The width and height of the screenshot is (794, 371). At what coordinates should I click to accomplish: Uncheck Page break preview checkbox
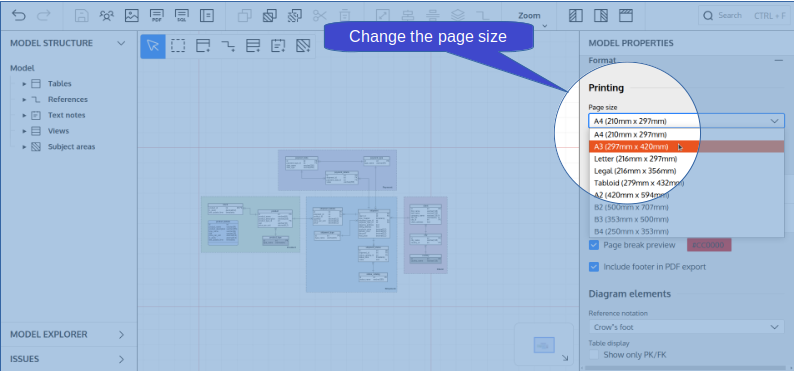click(x=594, y=245)
